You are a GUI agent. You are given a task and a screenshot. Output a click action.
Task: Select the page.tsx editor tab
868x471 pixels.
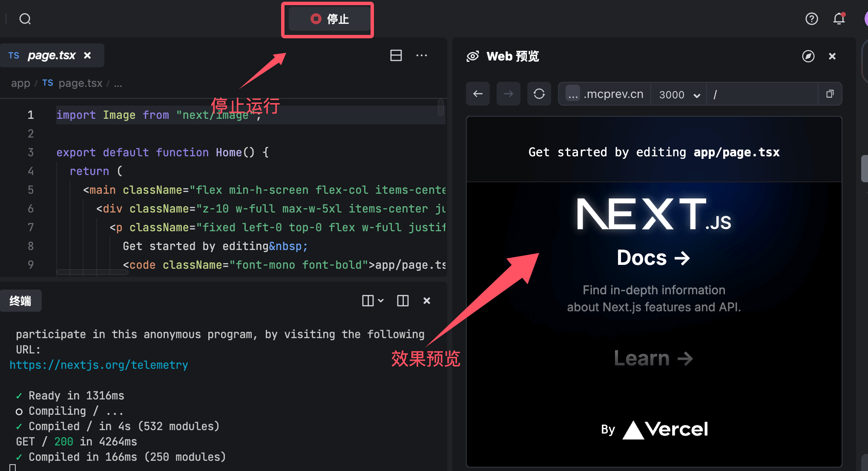point(52,55)
